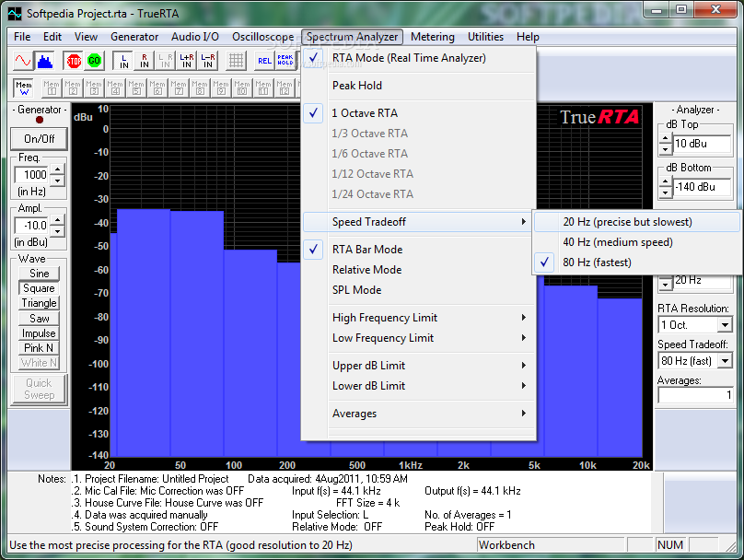Toggle the 1 Octave RTA option
Image resolution: width=744 pixels, height=560 pixels.
(x=419, y=113)
